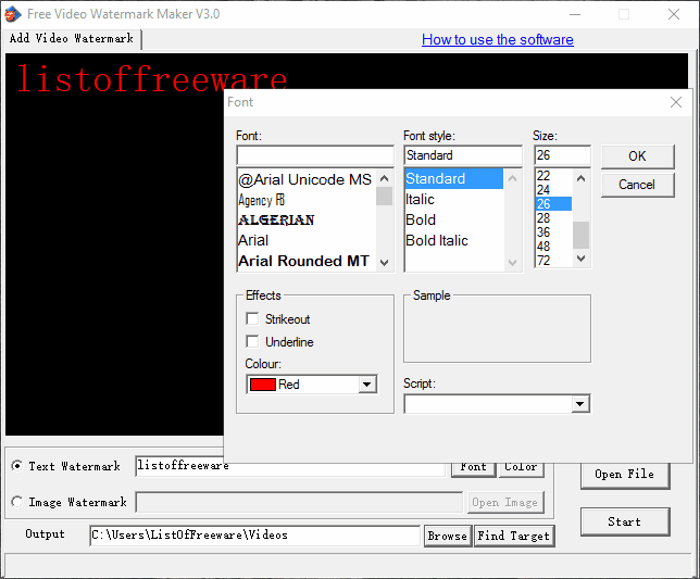The height and width of the screenshot is (579, 700).
Task: Click the Free Video Watermark Maker app icon
Action: coord(12,14)
